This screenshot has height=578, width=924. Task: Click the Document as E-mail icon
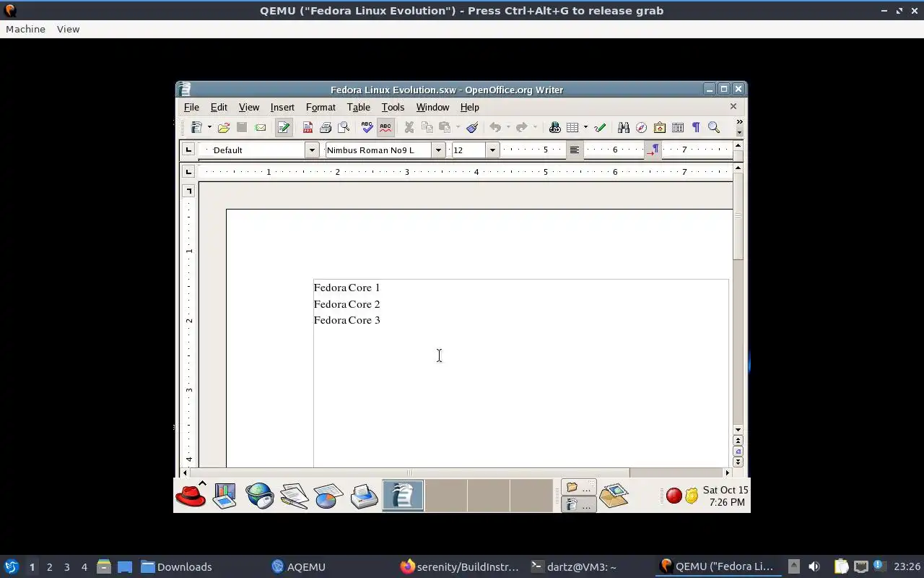point(260,128)
